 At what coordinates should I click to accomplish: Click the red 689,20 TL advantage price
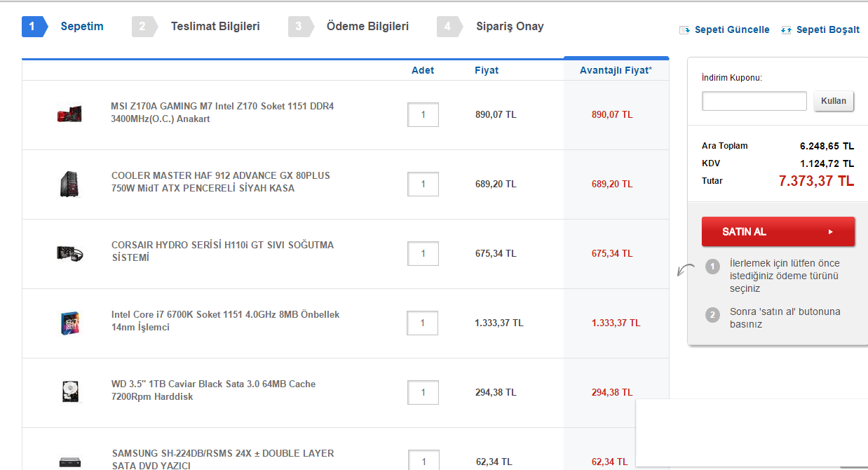[612, 184]
